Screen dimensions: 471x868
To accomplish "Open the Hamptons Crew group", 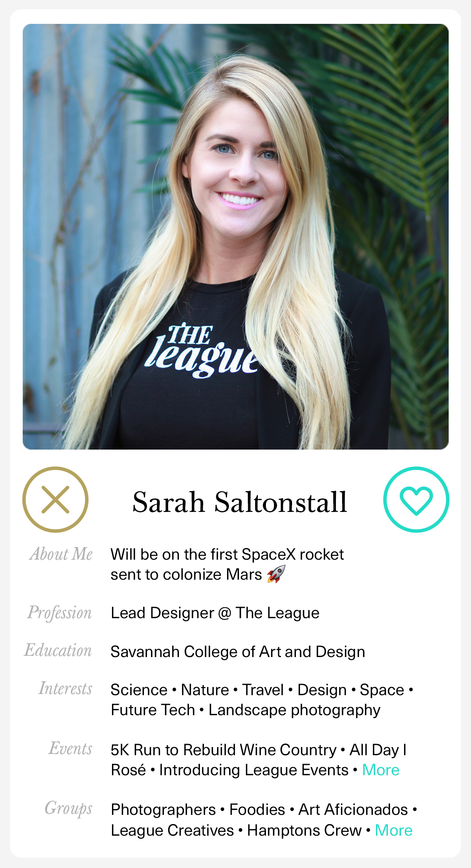I will (x=304, y=830).
